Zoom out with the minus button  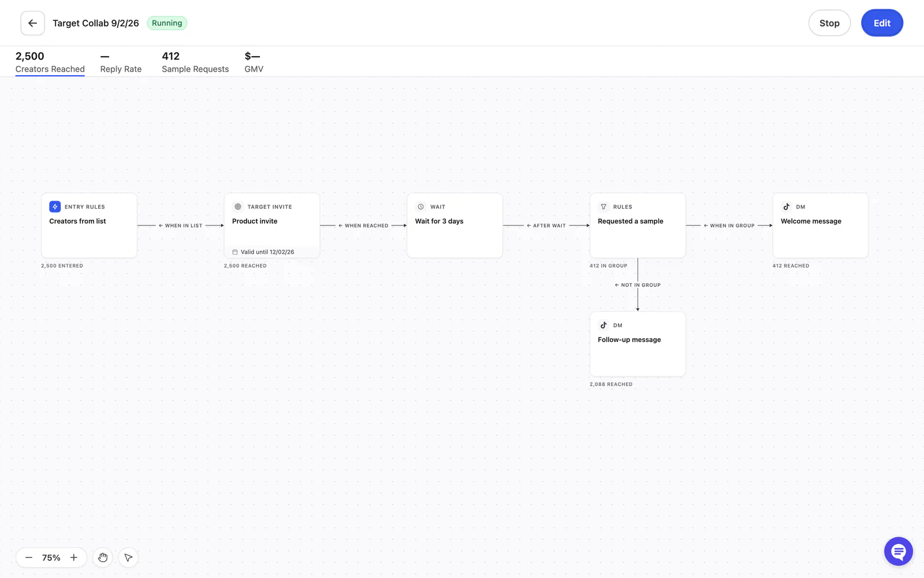tap(29, 558)
